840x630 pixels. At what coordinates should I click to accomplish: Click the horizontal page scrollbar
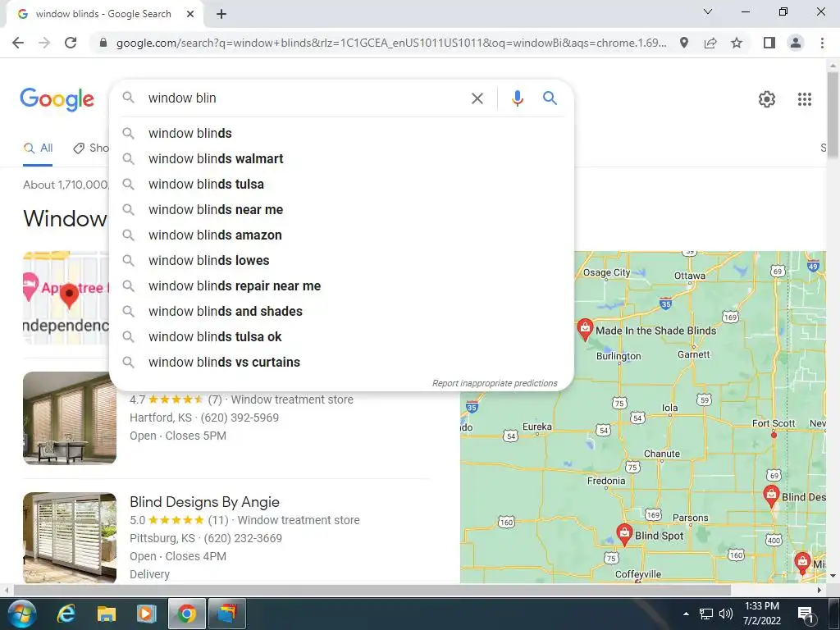pos(372,591)
